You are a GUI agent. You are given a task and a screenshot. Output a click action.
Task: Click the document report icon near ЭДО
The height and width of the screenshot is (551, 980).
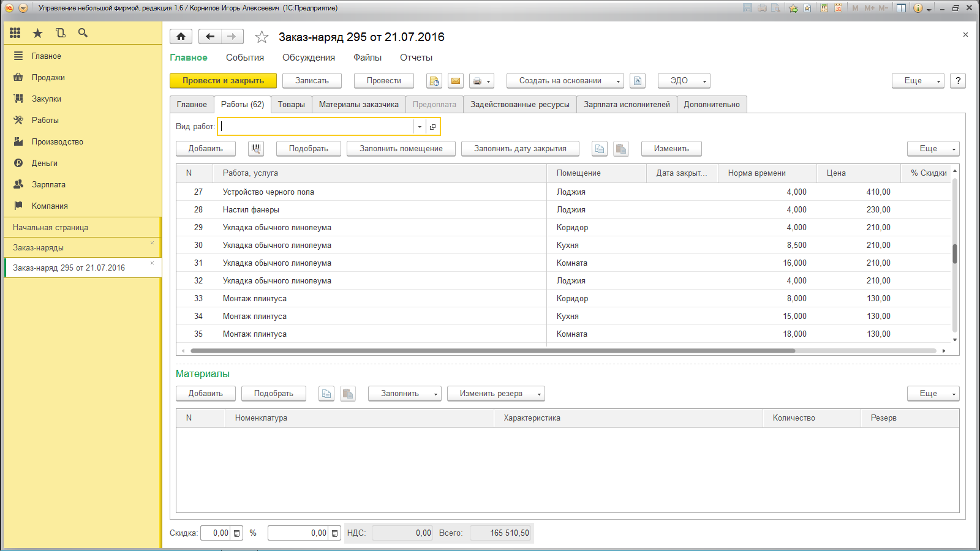[x=638, y=81]
